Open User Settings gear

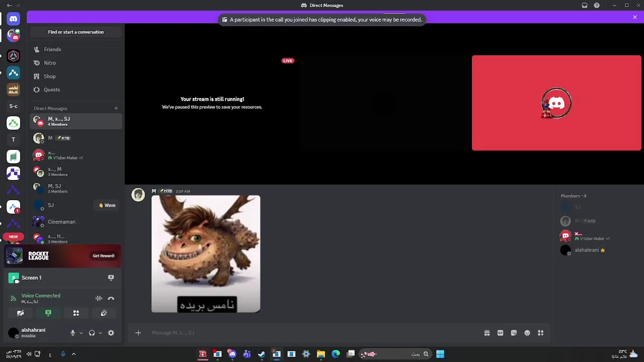pos(111,333)
